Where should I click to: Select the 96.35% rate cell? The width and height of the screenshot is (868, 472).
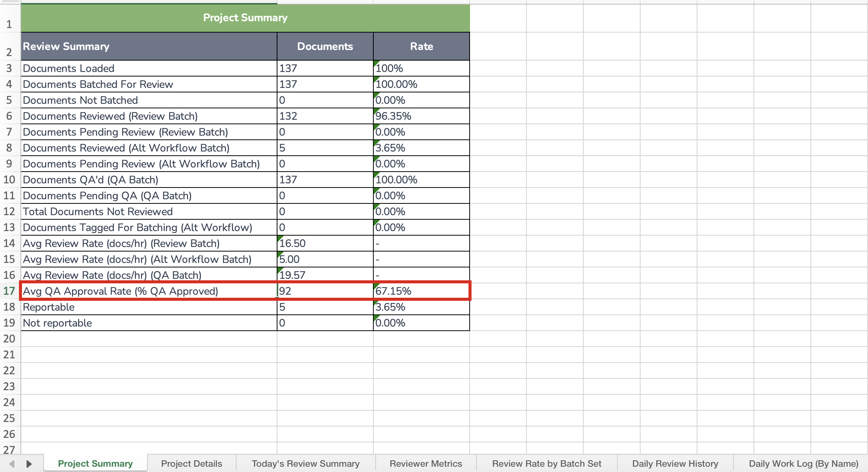pos(421,116)
